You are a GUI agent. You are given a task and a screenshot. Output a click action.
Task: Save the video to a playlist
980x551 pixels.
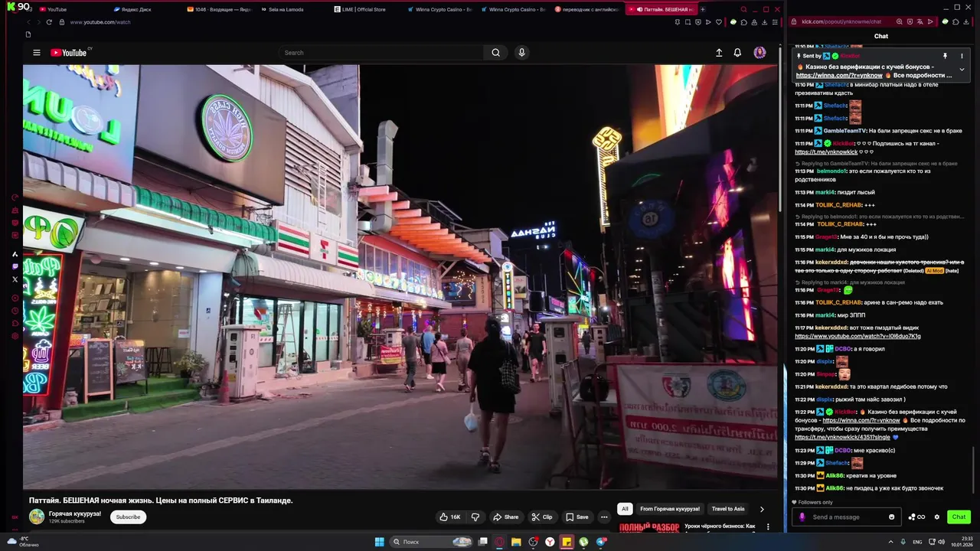click(x=577, y=517)
